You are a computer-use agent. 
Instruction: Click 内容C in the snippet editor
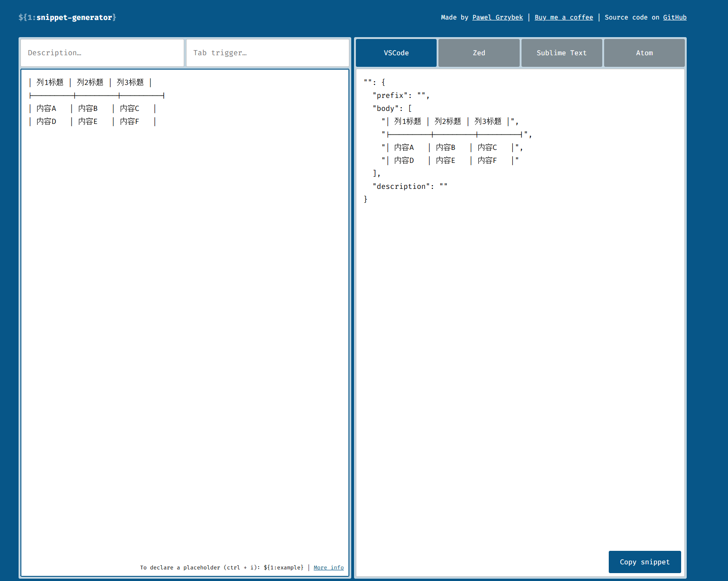(x=129, y=108)
